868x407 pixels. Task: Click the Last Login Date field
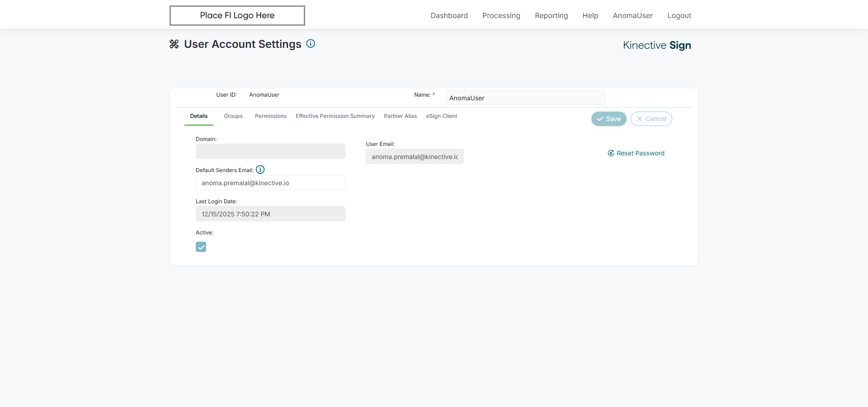point(270,214)
